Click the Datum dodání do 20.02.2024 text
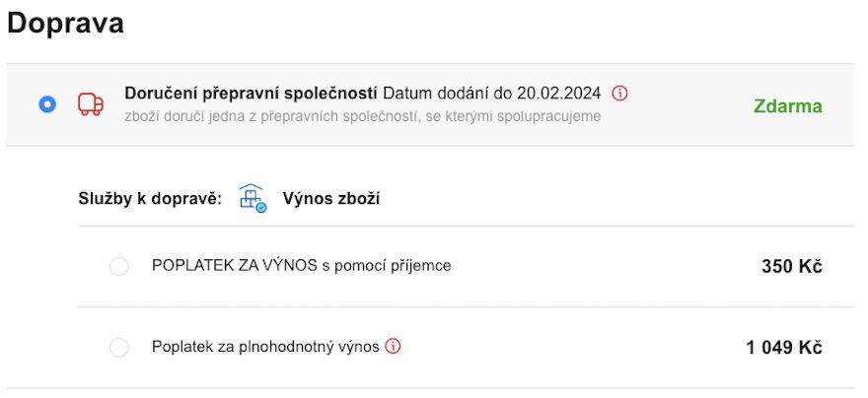This screenshot has height=398, width=868. coord(491,94)
